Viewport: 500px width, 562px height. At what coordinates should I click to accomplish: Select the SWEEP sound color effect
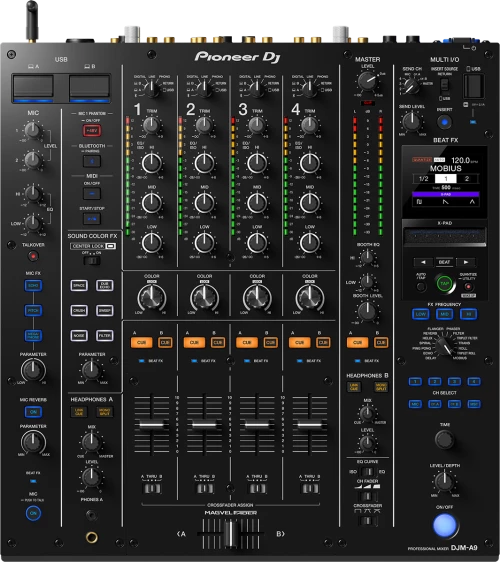(105, 310)
